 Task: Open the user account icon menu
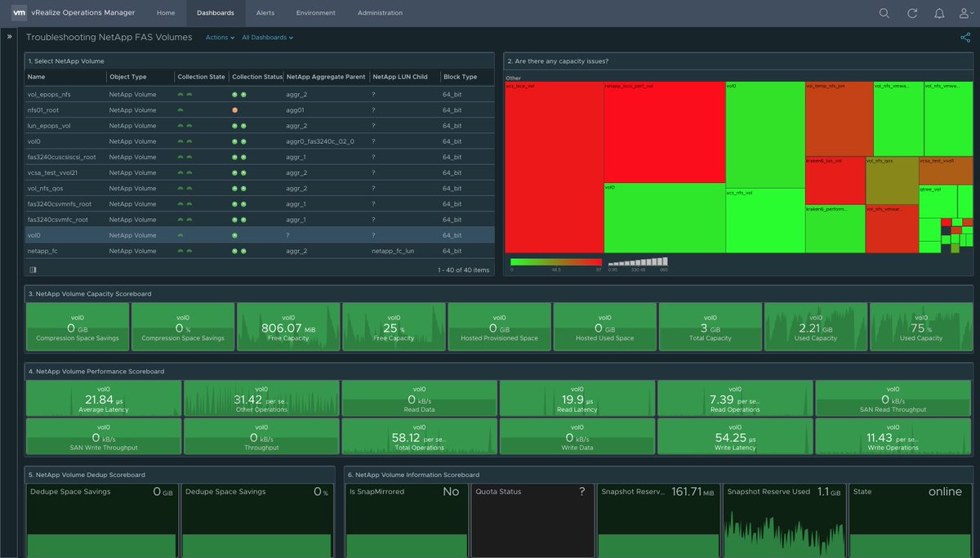coord(965,13)
